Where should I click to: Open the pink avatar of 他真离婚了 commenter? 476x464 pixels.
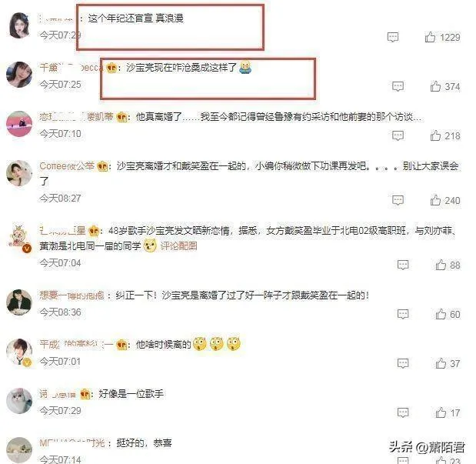tap(19, 124)
